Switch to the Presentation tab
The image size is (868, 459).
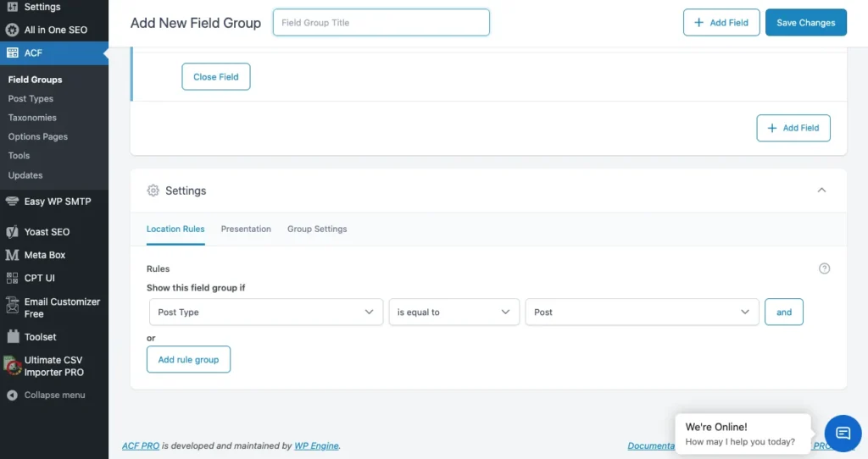point(246,229)
